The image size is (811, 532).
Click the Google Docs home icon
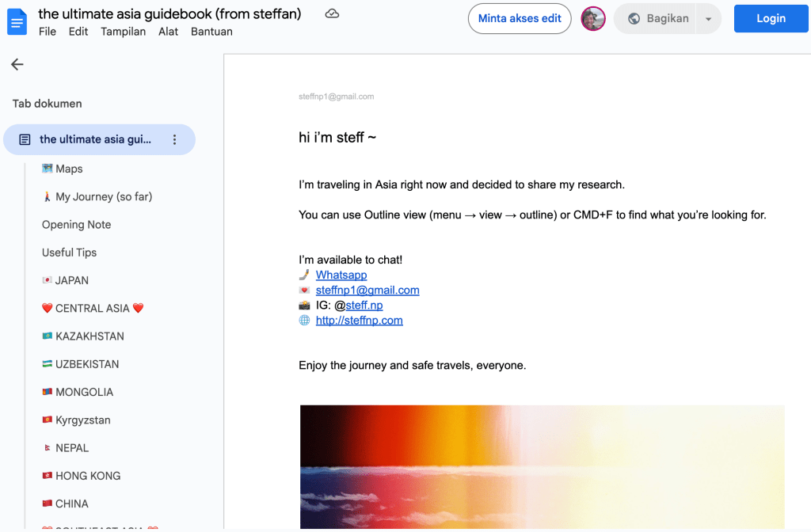[17, 21]
